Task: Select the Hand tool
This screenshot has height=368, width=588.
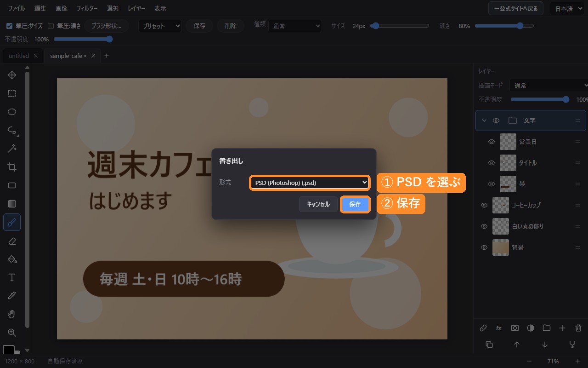Action: pyautogui.click(x=12, y=314)
